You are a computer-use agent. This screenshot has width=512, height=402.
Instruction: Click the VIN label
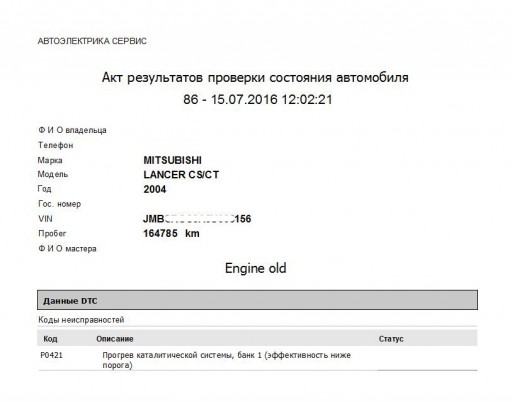point(45,219)
